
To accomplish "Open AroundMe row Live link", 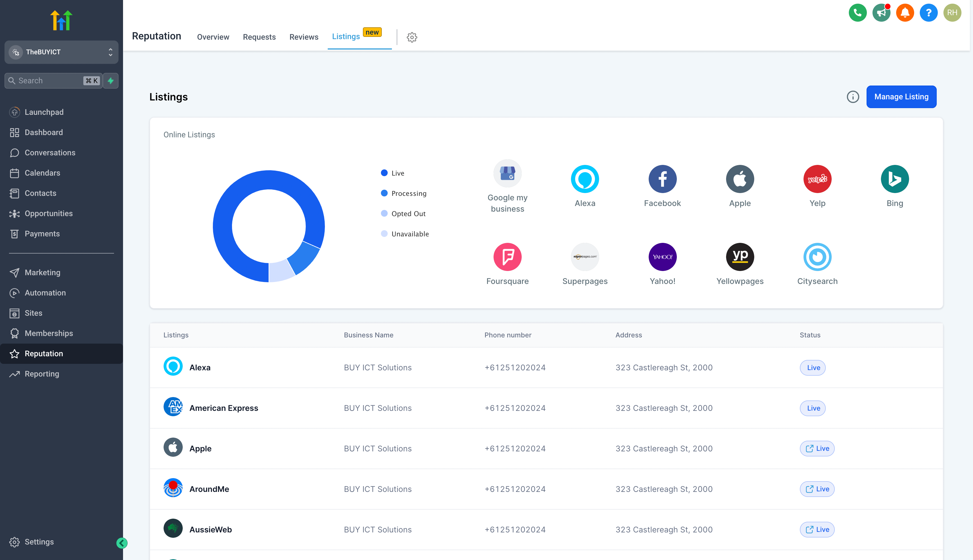I will coord(817,489).
